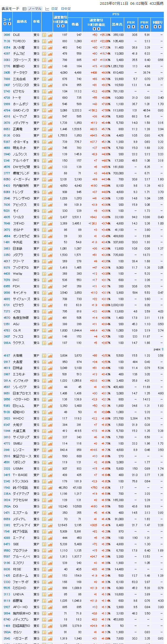Open stock code 6136 link
This screenshot has height=644, width=167.
[x=7, y=136]
